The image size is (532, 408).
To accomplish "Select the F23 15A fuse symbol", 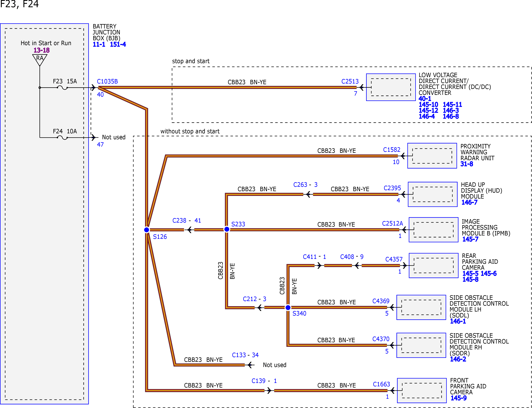I will coord(62,88).
